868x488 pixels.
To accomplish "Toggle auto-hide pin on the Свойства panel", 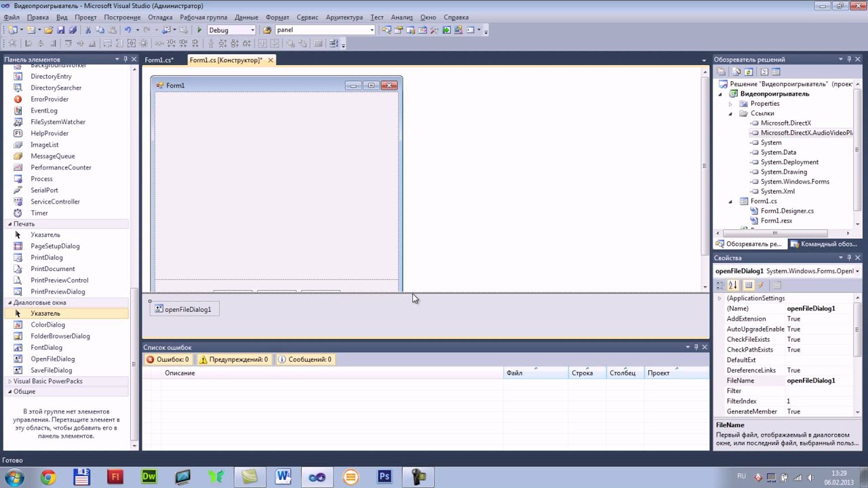I will 849,258.
